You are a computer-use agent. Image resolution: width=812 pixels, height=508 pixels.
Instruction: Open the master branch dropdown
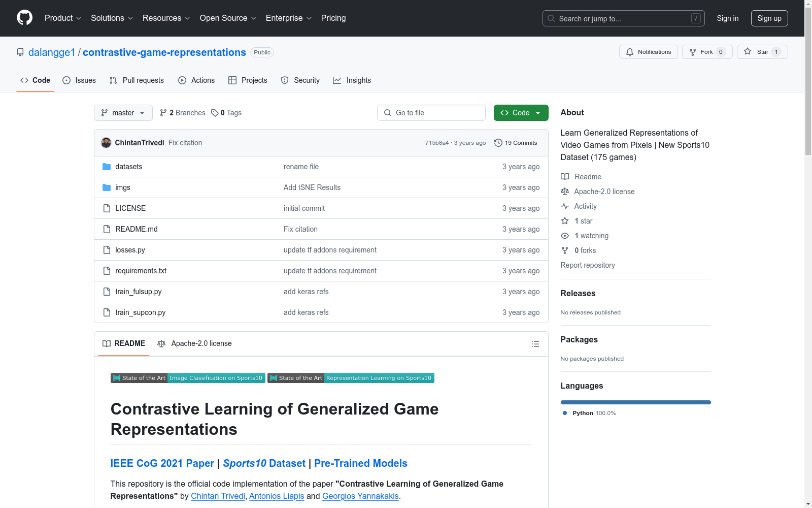pos(123,113)
